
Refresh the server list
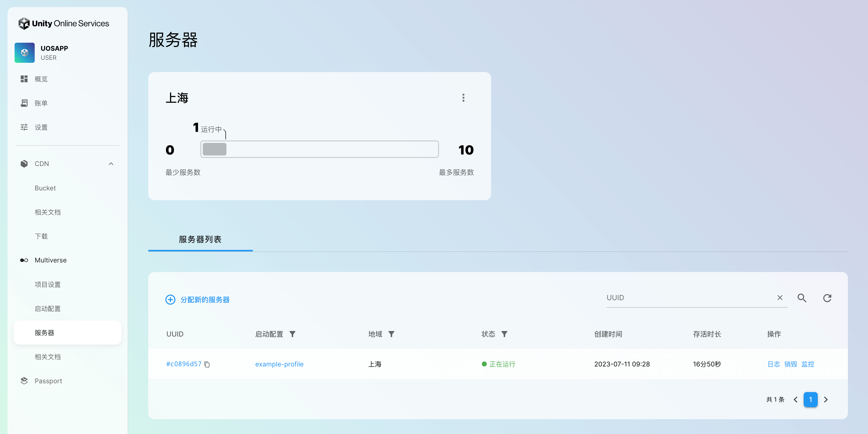point(827,298)
